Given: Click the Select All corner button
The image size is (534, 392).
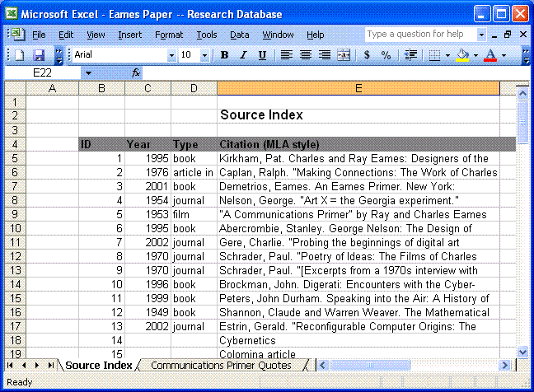Looking at the screenshot, I should click(15, 88).
